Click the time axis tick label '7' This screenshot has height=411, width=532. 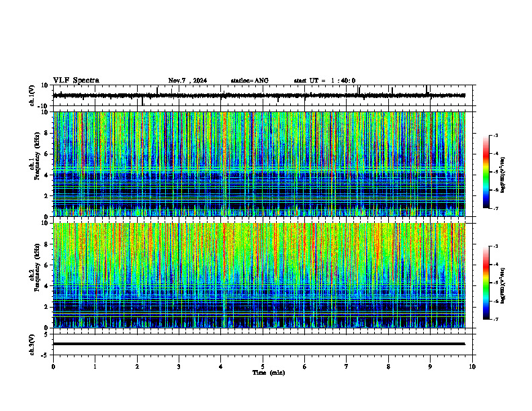(347, 367)
